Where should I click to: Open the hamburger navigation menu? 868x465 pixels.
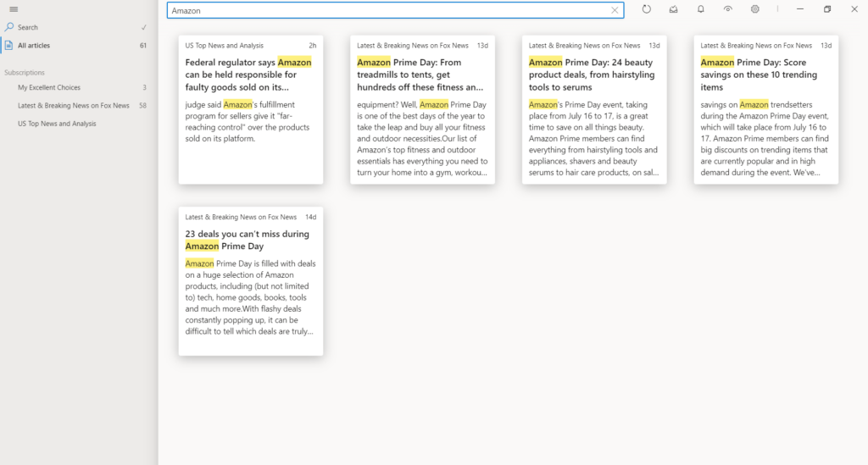[x=14, y=9]
